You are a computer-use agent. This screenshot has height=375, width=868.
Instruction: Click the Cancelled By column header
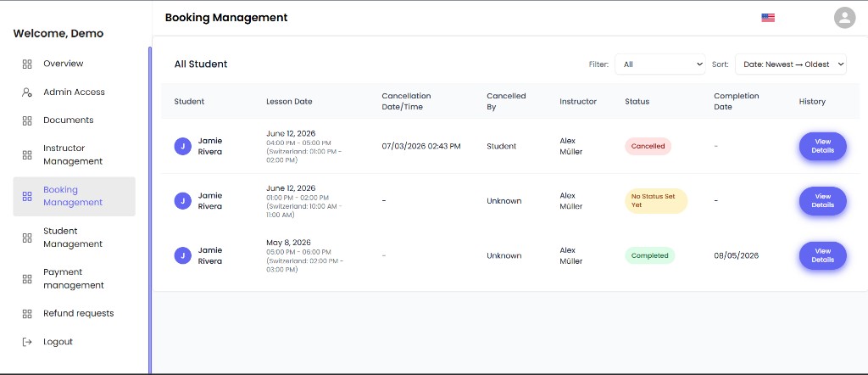(507, 101)
